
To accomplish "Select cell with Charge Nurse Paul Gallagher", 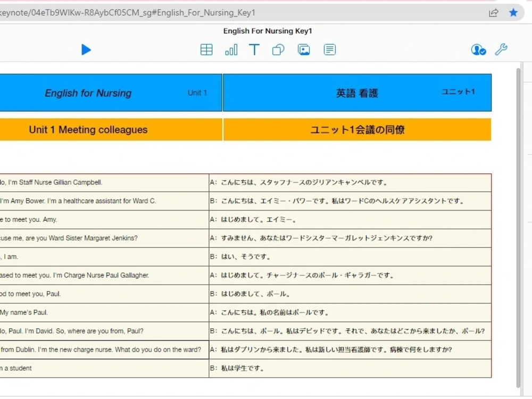I will [x=104, y=275].
